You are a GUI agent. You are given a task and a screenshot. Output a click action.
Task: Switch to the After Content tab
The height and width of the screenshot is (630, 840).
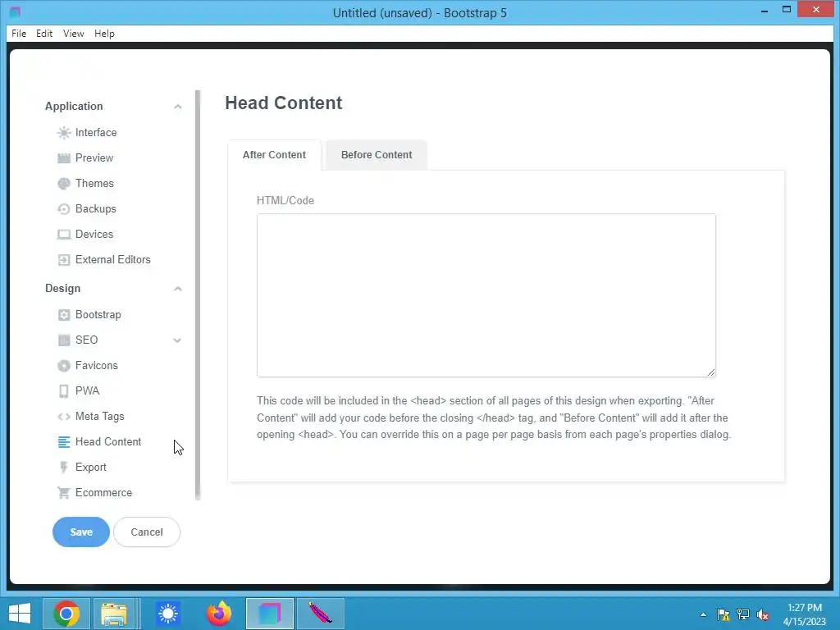(274, 155)
